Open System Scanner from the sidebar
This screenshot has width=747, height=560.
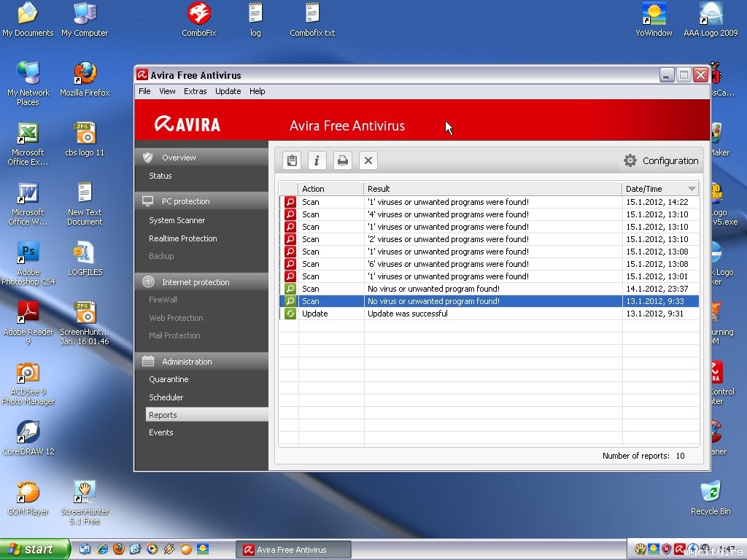[x=177, y=220]
